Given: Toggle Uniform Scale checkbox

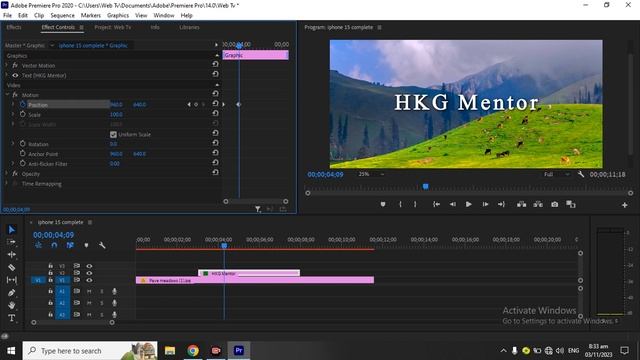Looking at the screenshot, I should click(x=113, y=134).
